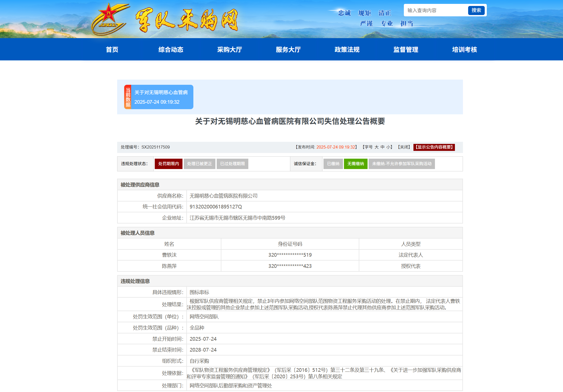Select the 已过处理期限 status tag
Screen dimensions: 563x392
pos(232,164)
